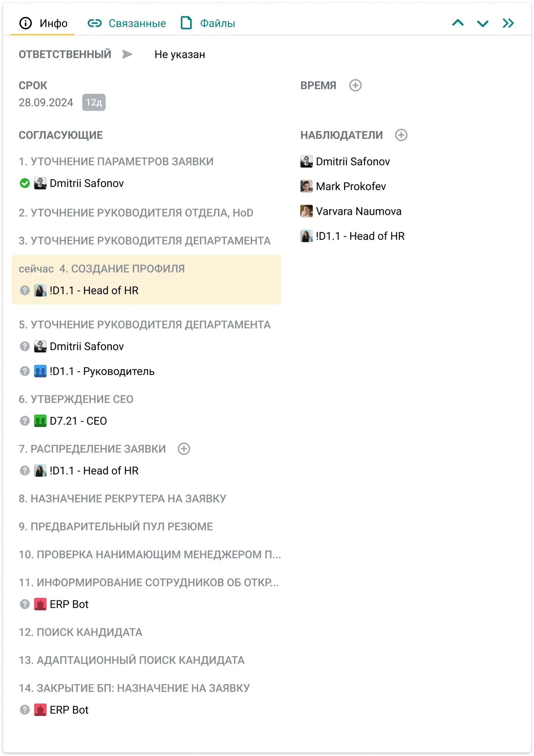Click pending status icon for Head of HR in step 4

coord(25,290)
